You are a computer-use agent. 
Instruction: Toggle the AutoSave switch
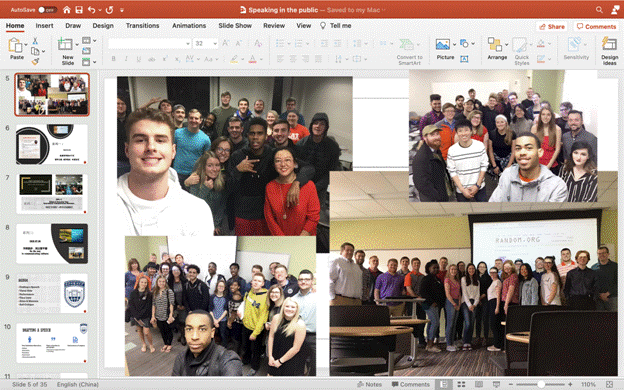pos(47,10)
